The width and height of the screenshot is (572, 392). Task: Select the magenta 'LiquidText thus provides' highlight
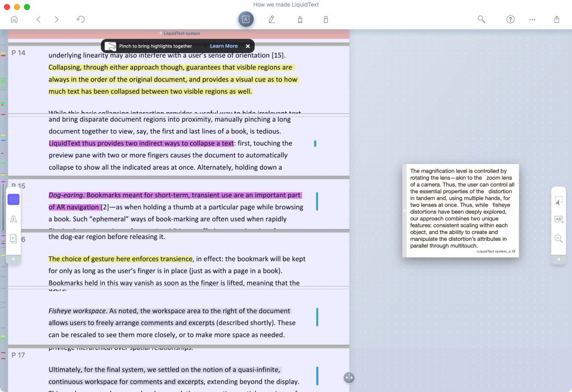coord(141,144)
